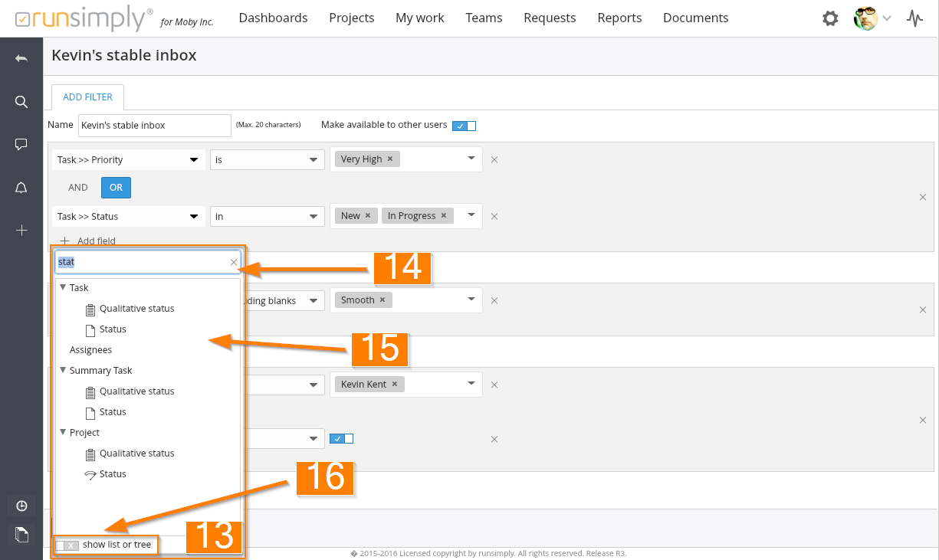The image size is (939, 560).
Task: Open the settings gear icon
Action: tap(830, 18)
